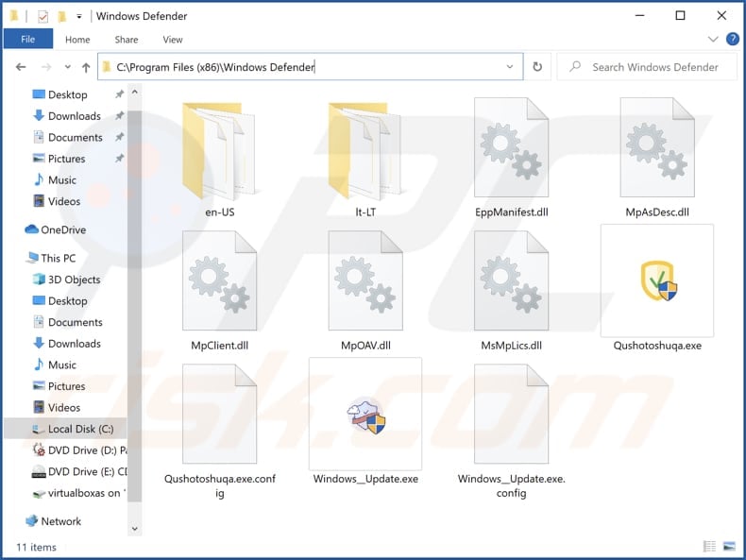Select Desktop in Quick access
746x560 pixels.
point(67,94)
